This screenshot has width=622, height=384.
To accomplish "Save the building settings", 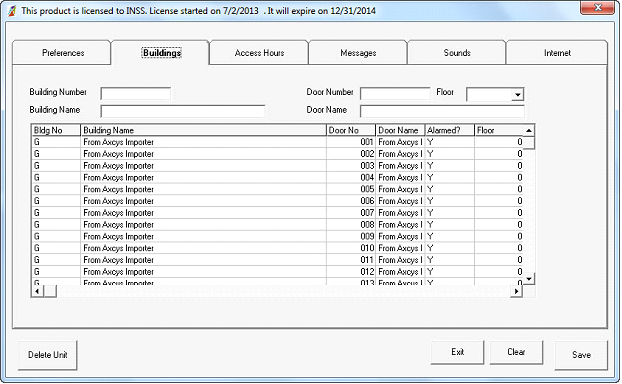I will (581, 355).
